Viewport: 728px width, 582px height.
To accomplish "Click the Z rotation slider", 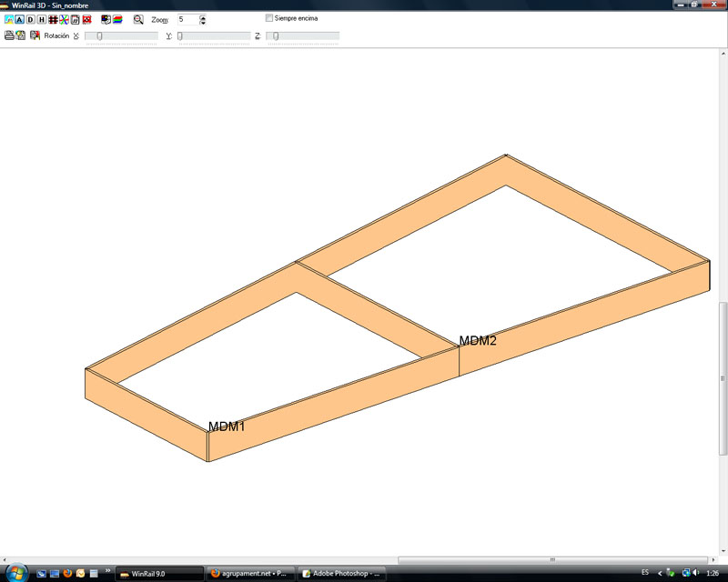I will click(x=302, y=36).
